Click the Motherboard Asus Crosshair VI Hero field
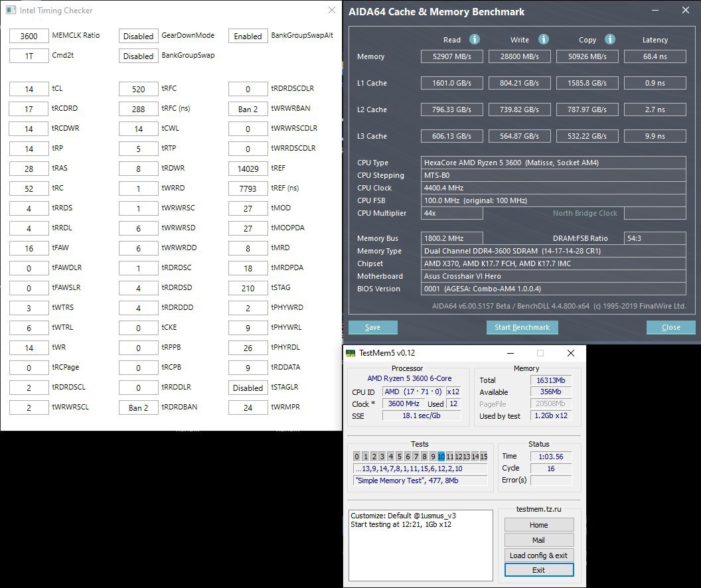The image size is (701, 588). (x=554, y=276)
